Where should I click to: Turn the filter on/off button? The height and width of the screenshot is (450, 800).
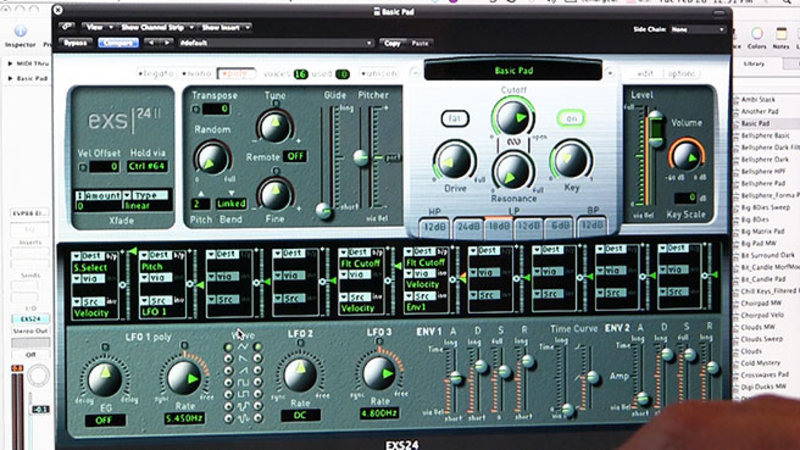click(571, 118)
